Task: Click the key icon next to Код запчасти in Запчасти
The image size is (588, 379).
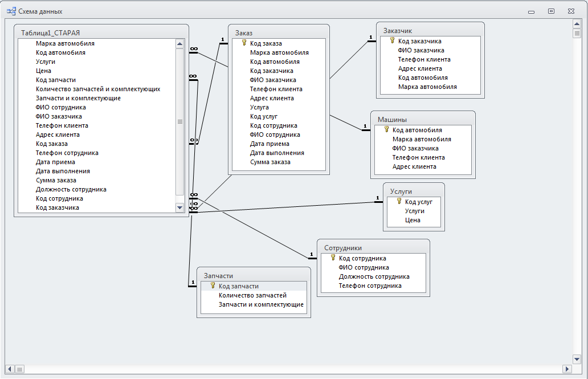Action: pos(213,286)
